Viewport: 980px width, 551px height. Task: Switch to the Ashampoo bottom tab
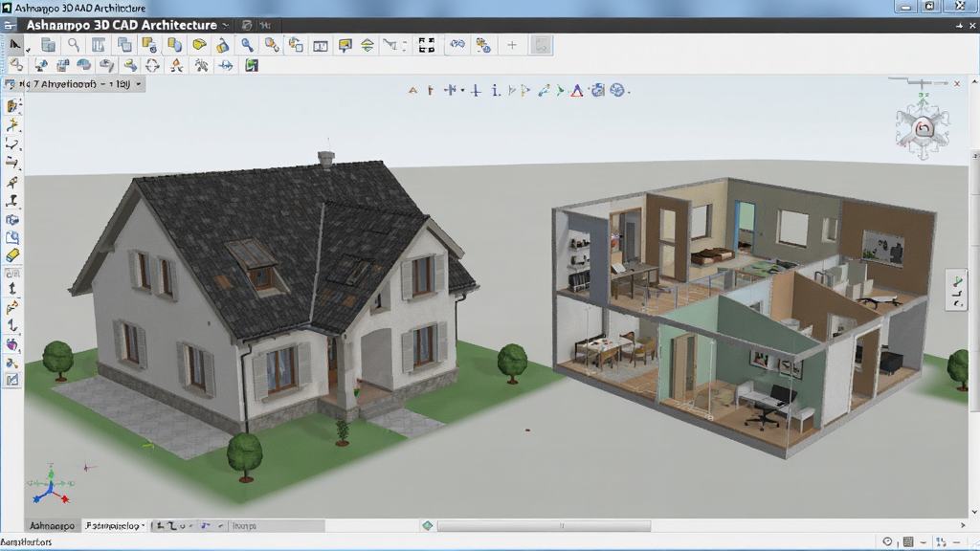click(52, 526)
